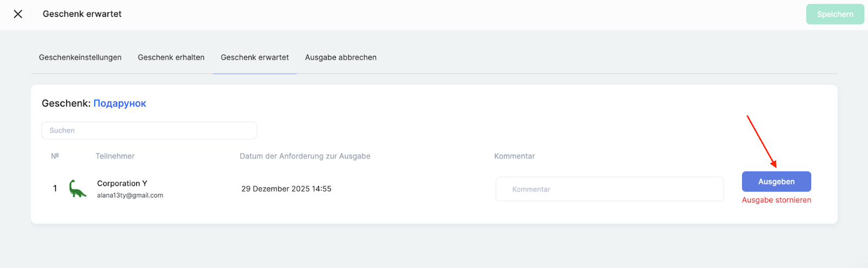This screenshot has width=868, height=268.
Task: Focus the Kommentar input in the participant row
Action: click(x=609, y=189)
